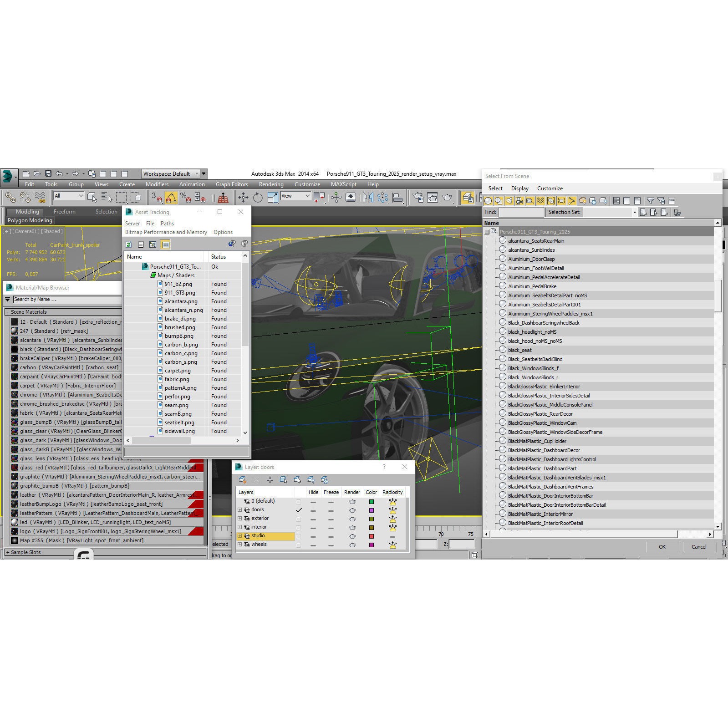
Task: Toggle current-layer checkbox for studio layer
Action: click(x=299, y=536)
